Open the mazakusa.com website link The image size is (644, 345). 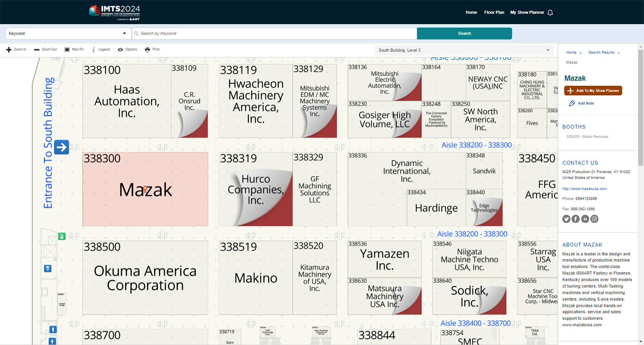[584, 189]
